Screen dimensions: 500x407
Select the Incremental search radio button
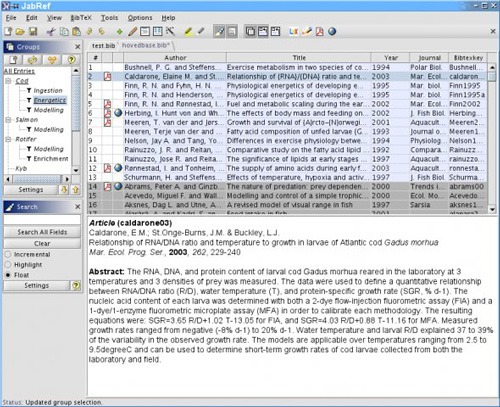pos(8,254)
